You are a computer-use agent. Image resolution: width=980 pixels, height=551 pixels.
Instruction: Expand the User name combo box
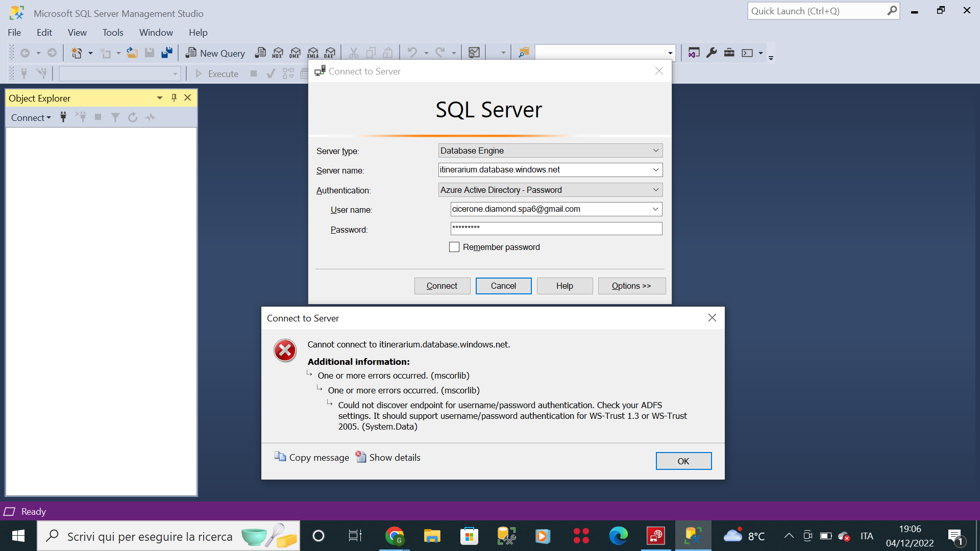655,209
